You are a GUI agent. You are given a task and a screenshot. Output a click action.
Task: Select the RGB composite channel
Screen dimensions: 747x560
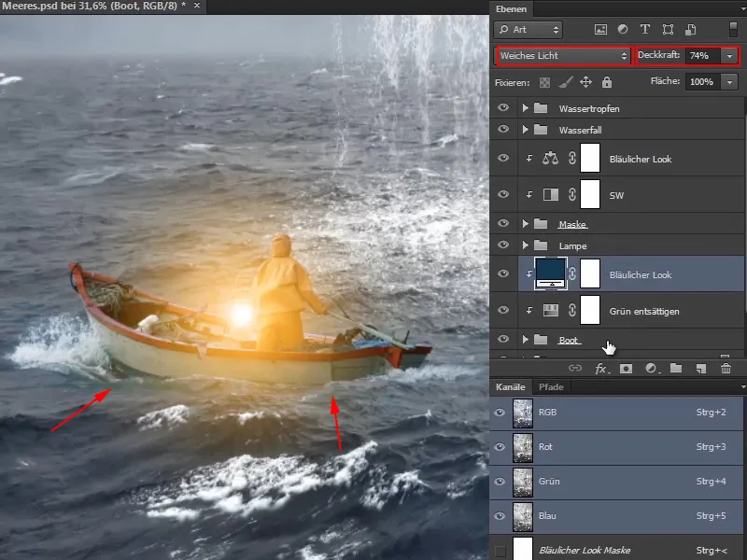coord(616,413)
